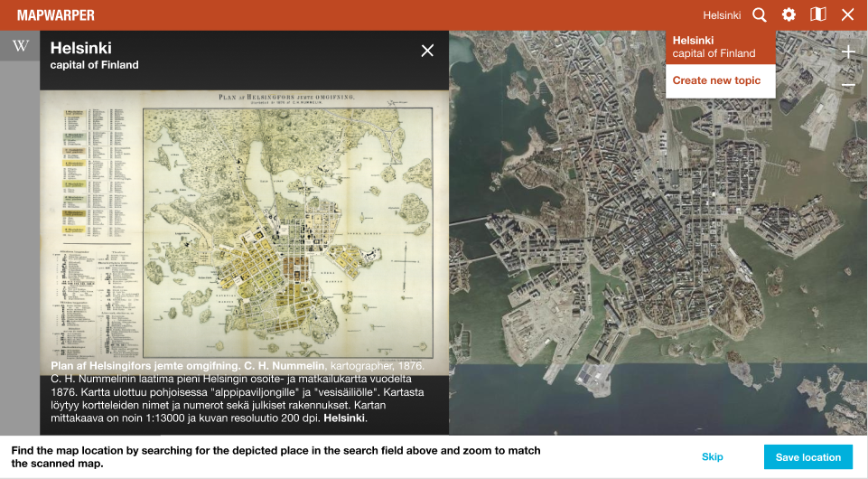Screen dimensions: 868x479
Task: Zoom in on the satellite map
Action: coord(848,52)
